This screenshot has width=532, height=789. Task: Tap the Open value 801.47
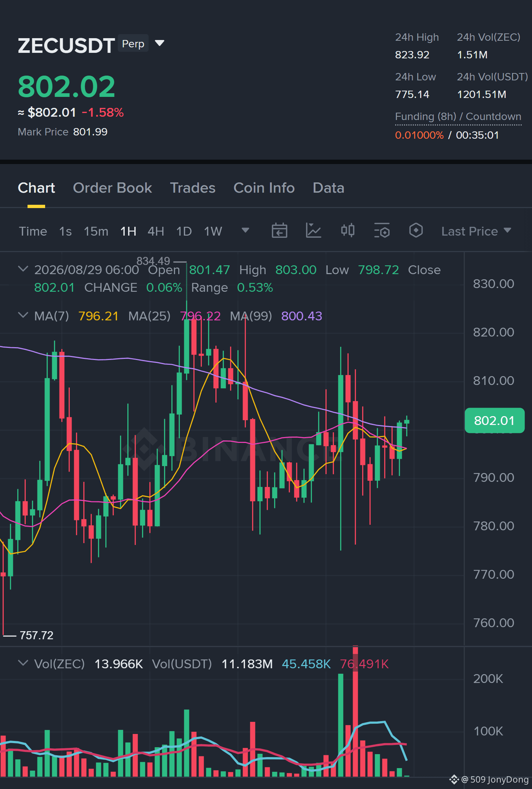(x=209, y=270)
